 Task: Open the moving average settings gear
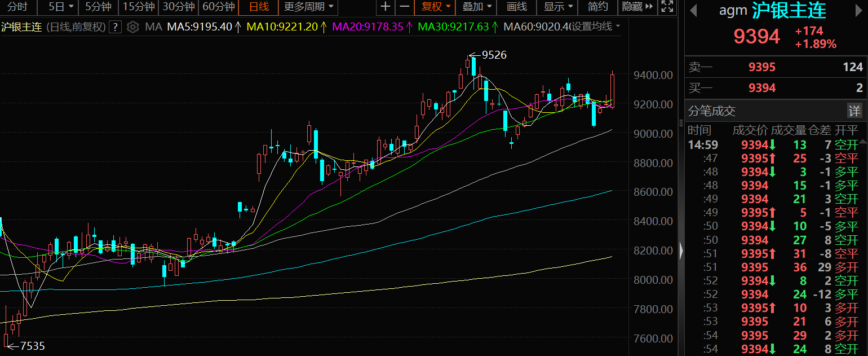(133, 27)
